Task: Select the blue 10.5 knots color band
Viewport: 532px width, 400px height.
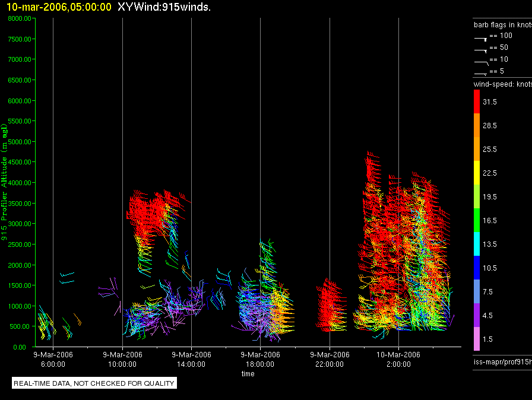Action: coord(477,268)
